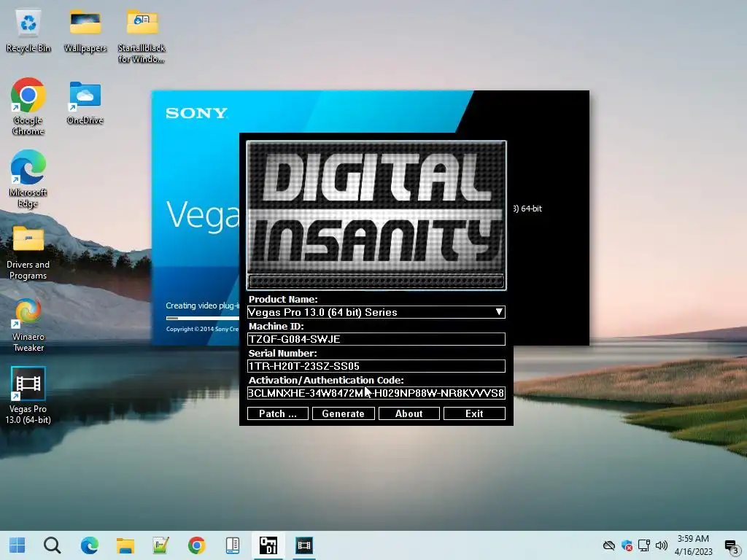The height and width of the screenshot is (560, 747).
Task: Expand the Product Name dropdown arrow
Action: coord(499,312)
